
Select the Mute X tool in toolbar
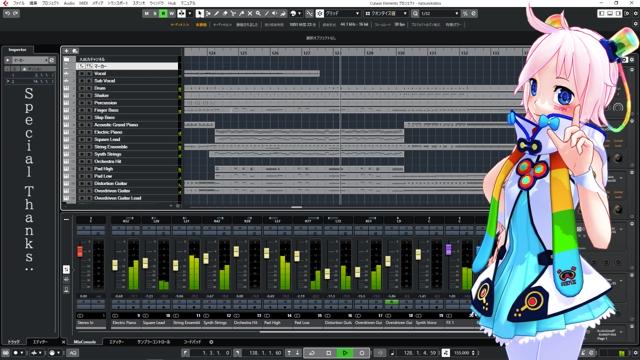tap(250, 13)
